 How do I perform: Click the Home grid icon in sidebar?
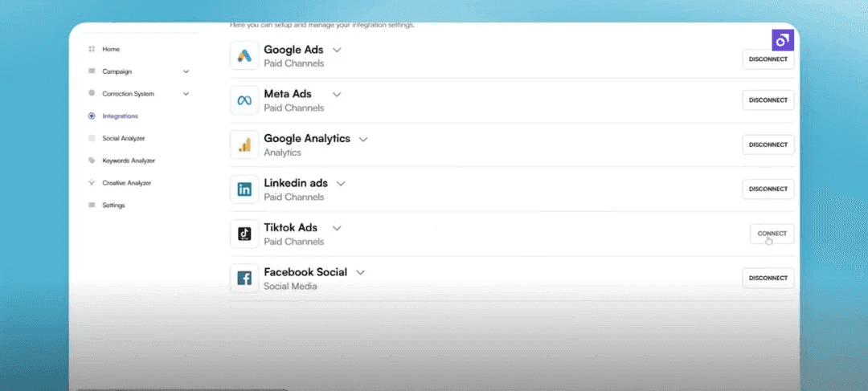pos(92,49)
